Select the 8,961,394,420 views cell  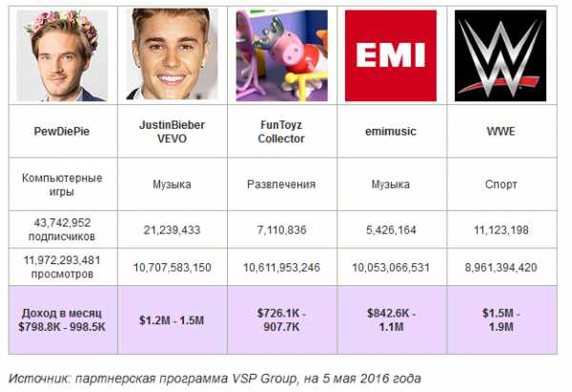pyautogui.click(x=502, y=267)
